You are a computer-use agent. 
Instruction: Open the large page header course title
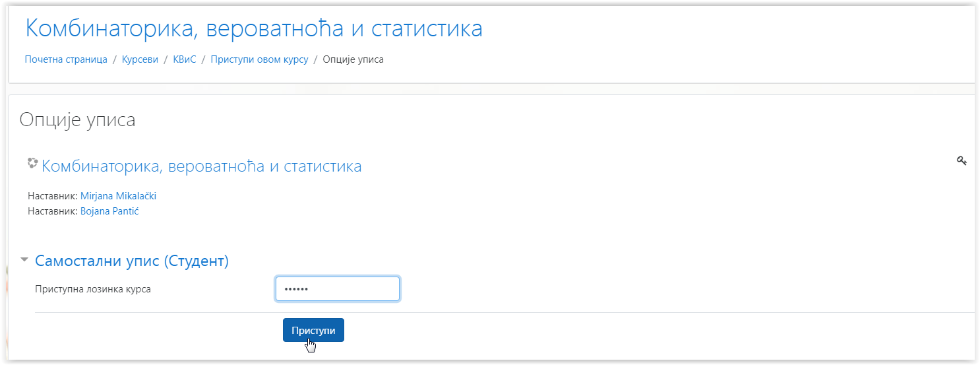[x=254, y=28]
